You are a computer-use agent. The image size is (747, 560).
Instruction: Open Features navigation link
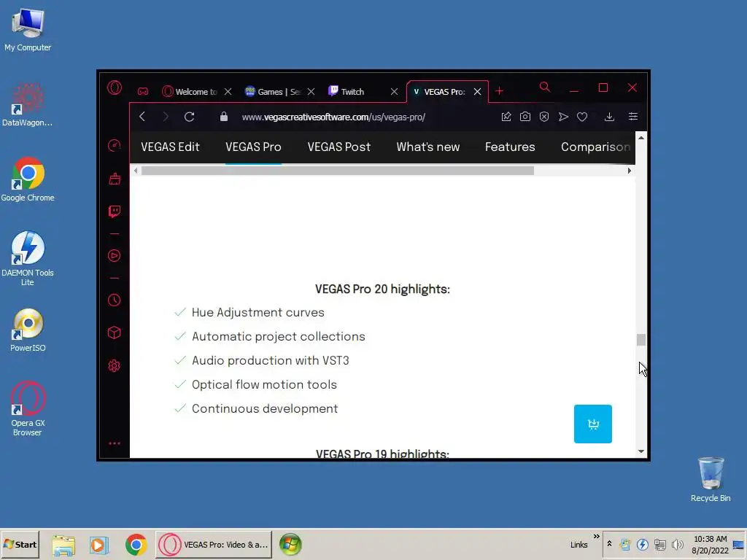(510, 147)
